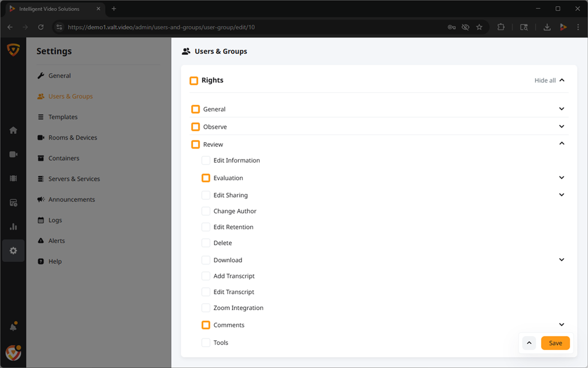Toggle the Evaluation checkbox
The height and width of the screenshot is (368, 588).
pyautogui.click(x=206, y=178)
